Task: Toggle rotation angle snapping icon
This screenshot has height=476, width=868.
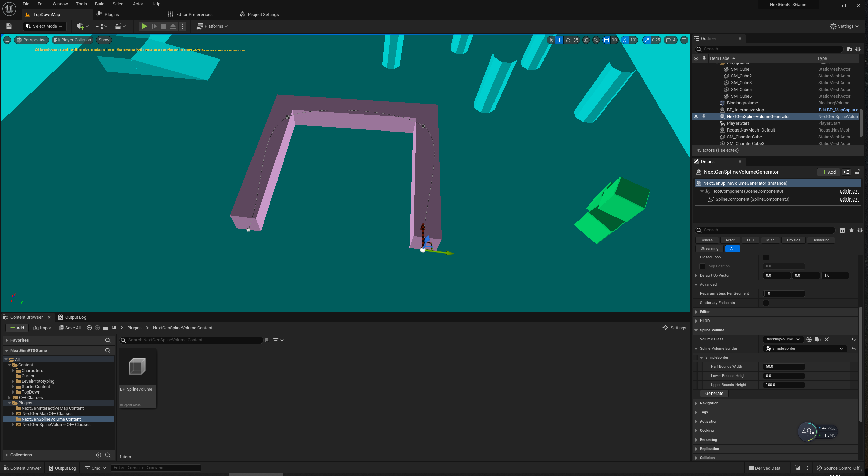Action: 625,40
